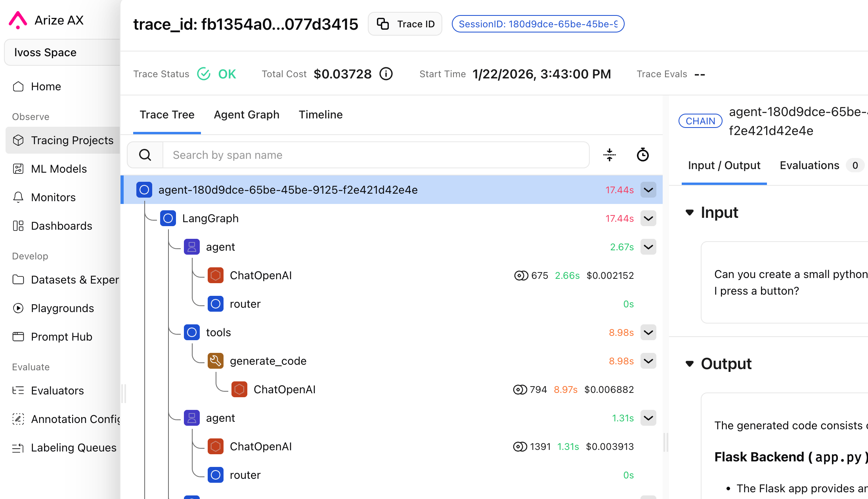Focus the Search by span name field
This screenshot has width=868, height=499.
[375, 155]
